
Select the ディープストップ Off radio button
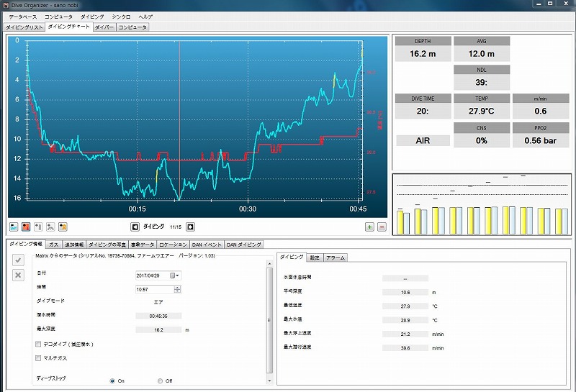[x=160, y=380]
